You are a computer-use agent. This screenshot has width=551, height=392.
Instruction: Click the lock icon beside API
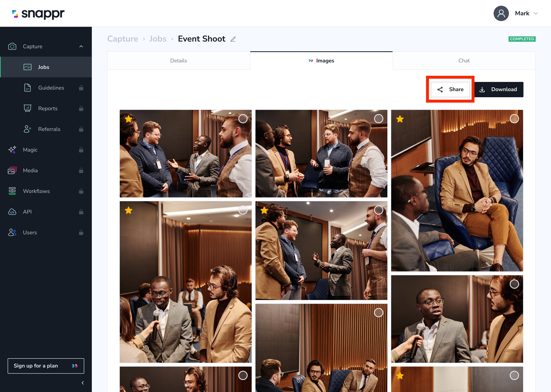click(81, 212)
